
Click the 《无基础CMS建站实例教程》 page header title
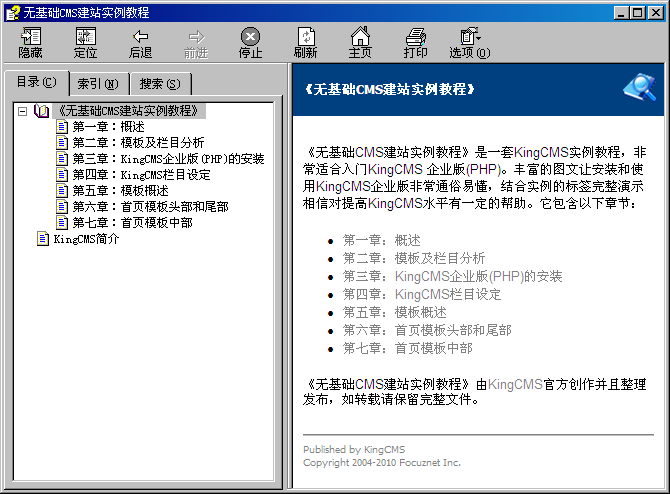[x=390, y=89]
